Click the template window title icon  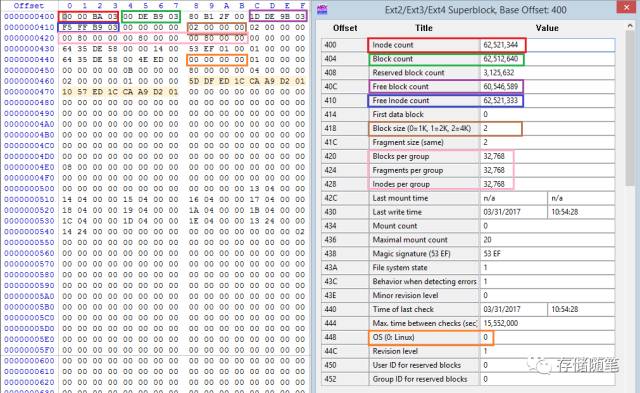pyautogui.click(x=322, y=10)
